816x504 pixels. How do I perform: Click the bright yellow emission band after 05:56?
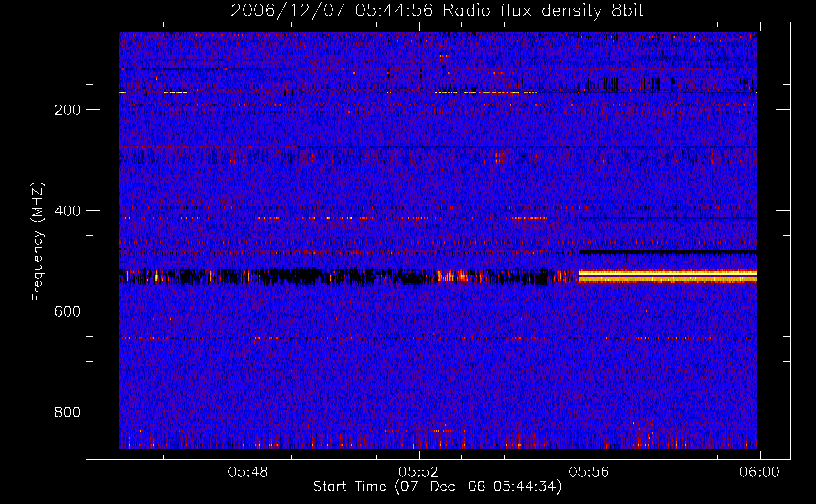(668, 276)
